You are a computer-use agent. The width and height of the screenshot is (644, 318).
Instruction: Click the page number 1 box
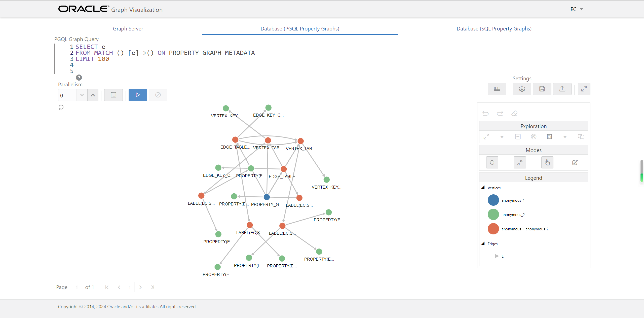(130, 287)
